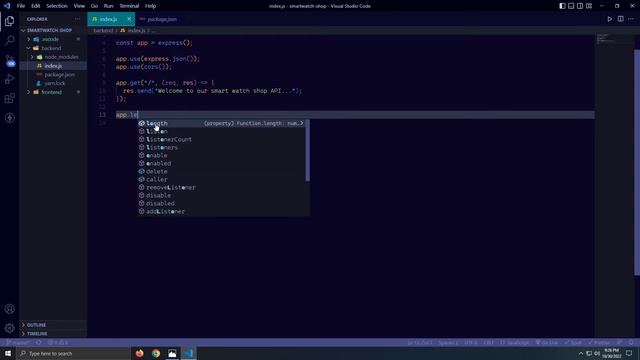
Task: Click the suggestion list scrollbar
Action: tap(307, 151)
